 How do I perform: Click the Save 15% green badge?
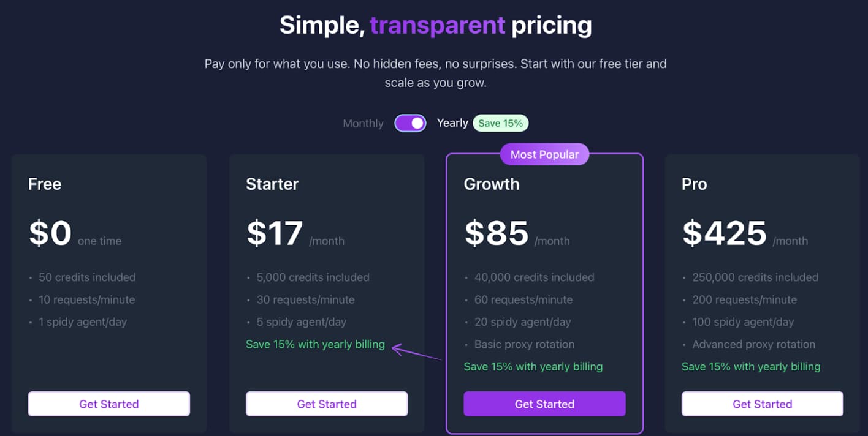coord(500,123)
